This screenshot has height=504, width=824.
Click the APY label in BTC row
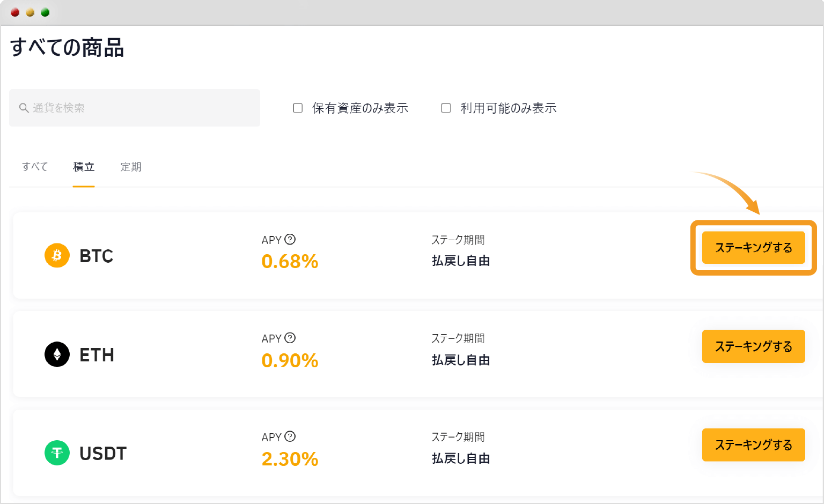point(271,240)
